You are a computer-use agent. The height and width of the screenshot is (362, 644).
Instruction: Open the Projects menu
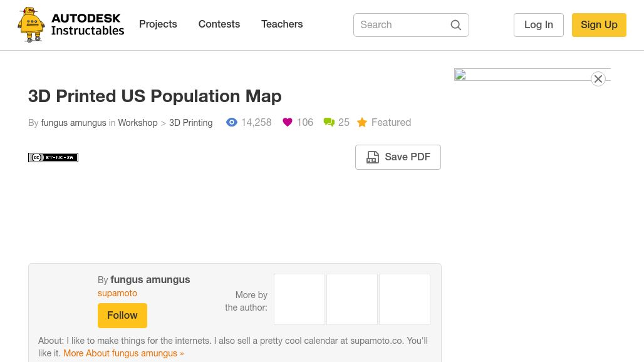pos(158,24)
